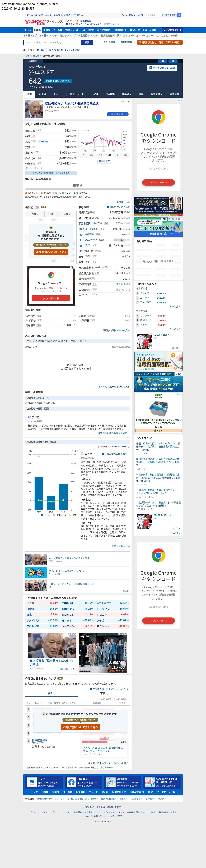
Task: Open the チャート stock tab
Action: point(58,94)
